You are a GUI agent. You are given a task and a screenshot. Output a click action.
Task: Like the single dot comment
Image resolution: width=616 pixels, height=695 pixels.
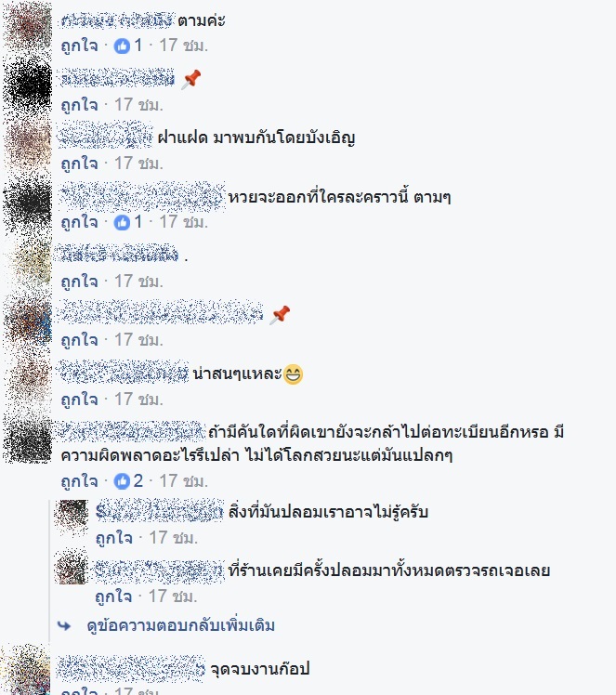tap(79, 282)
